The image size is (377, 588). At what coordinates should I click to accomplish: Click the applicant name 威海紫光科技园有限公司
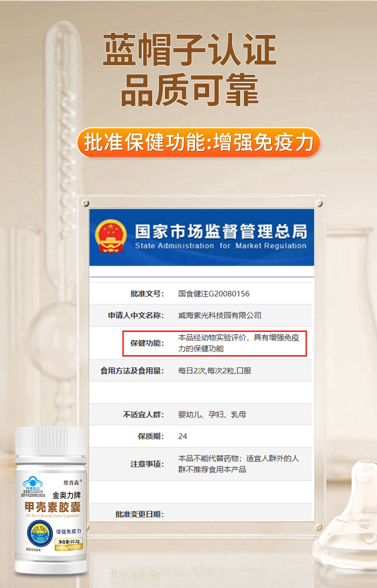220,315
